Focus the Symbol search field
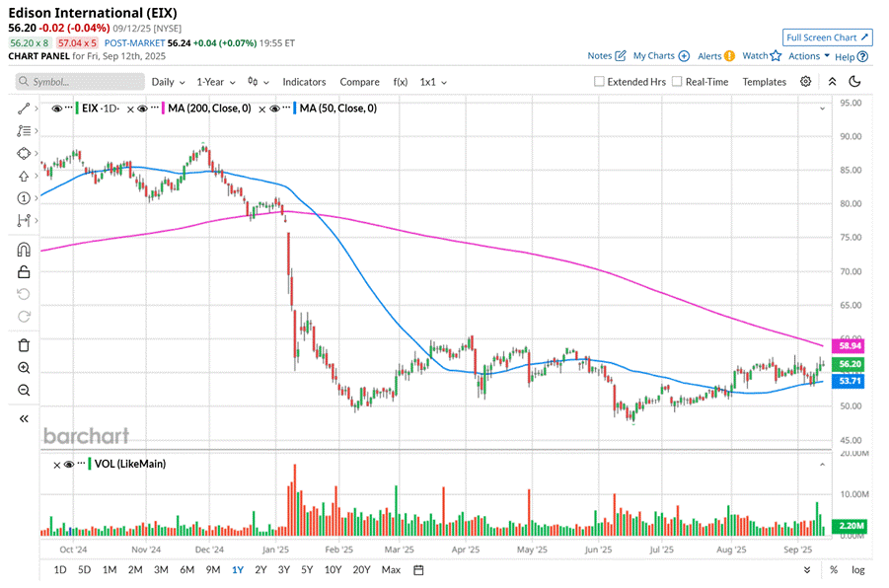 pos(80,82)
